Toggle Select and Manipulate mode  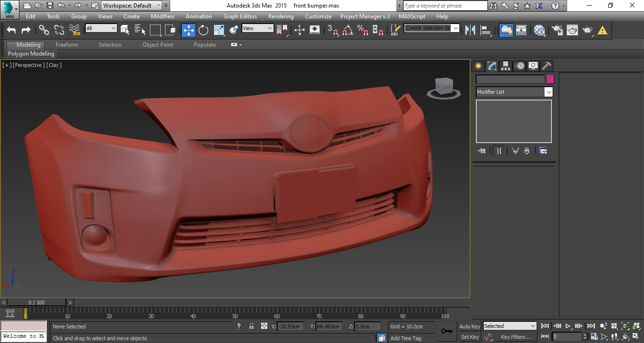coord(299,30)
